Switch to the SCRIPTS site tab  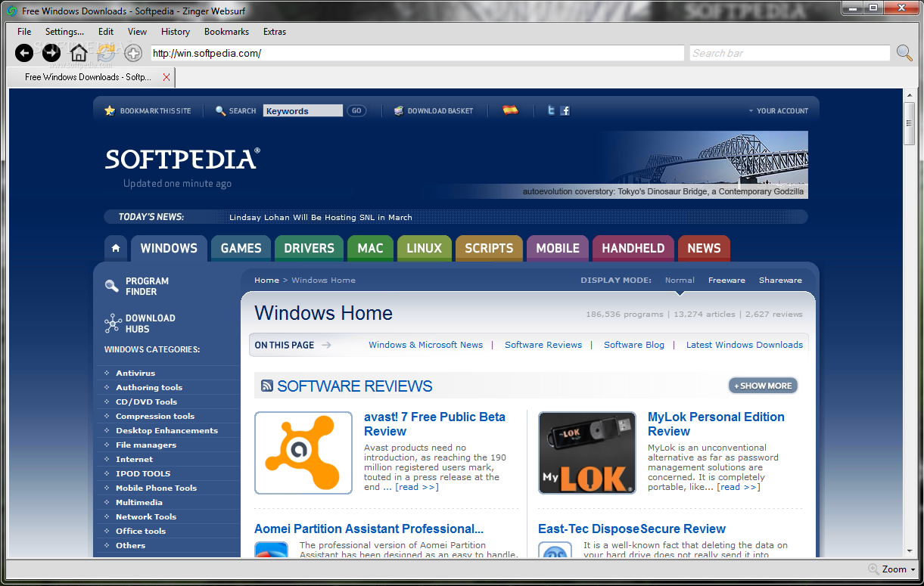[x=489, y=248]
